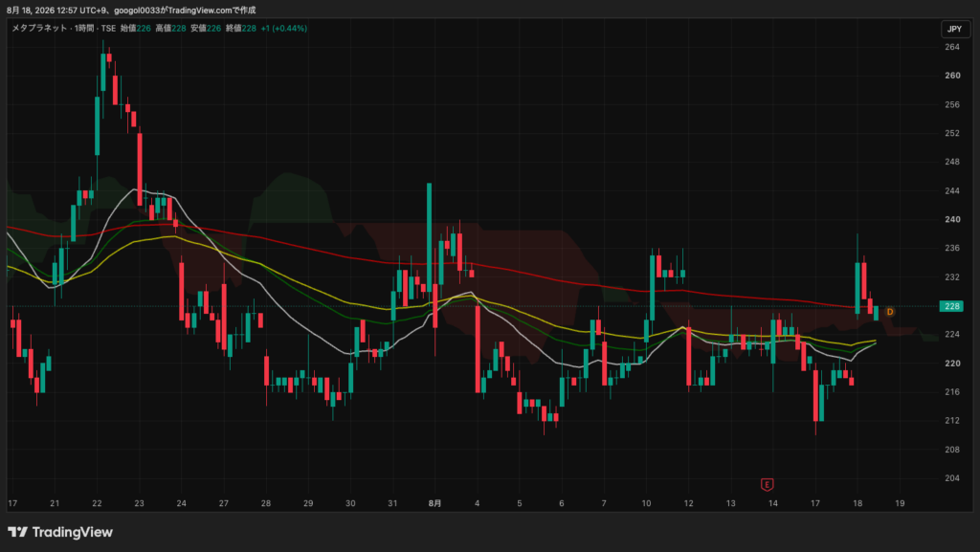Click the 30 date label on time axis
Screen dimensions: 980x552
(350, 503)
